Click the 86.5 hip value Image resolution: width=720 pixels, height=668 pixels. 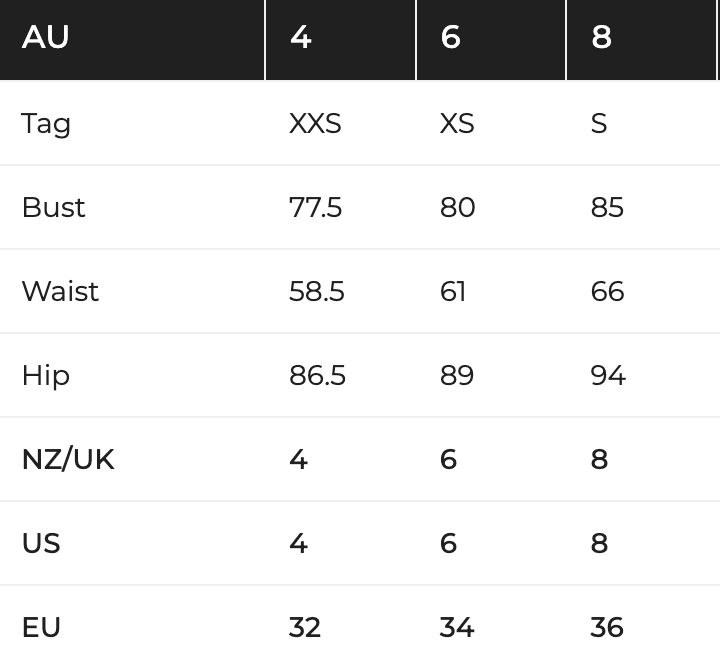[x=317, y=375]
